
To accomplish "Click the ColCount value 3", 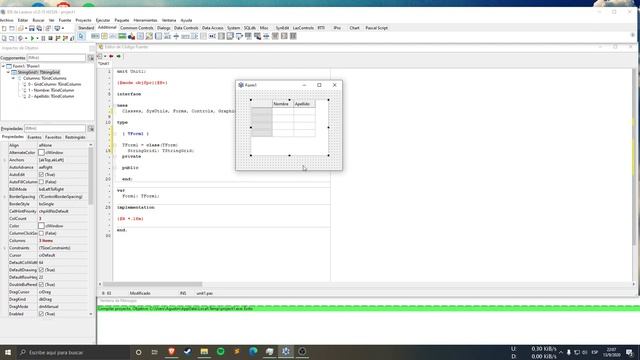I will click(x=40, y=219).
